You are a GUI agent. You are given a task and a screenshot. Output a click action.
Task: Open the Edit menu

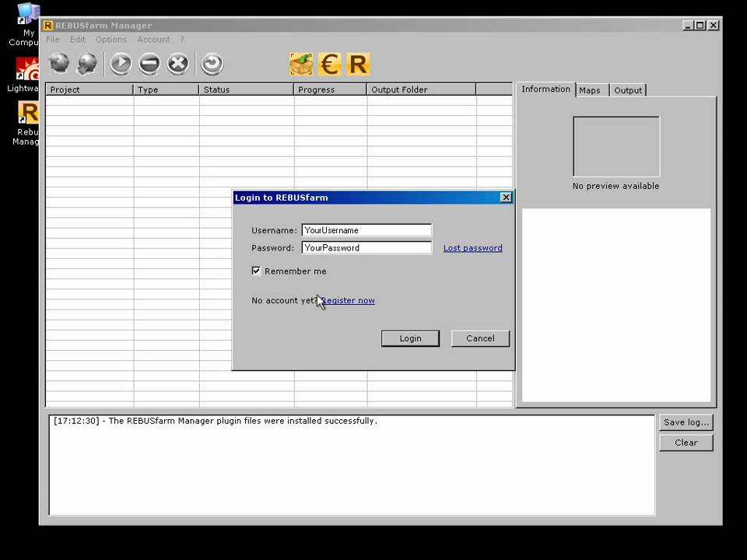pos(78,40)
